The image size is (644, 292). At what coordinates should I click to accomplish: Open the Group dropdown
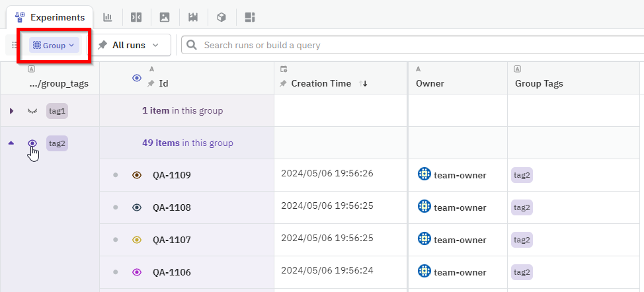[54, 46]
